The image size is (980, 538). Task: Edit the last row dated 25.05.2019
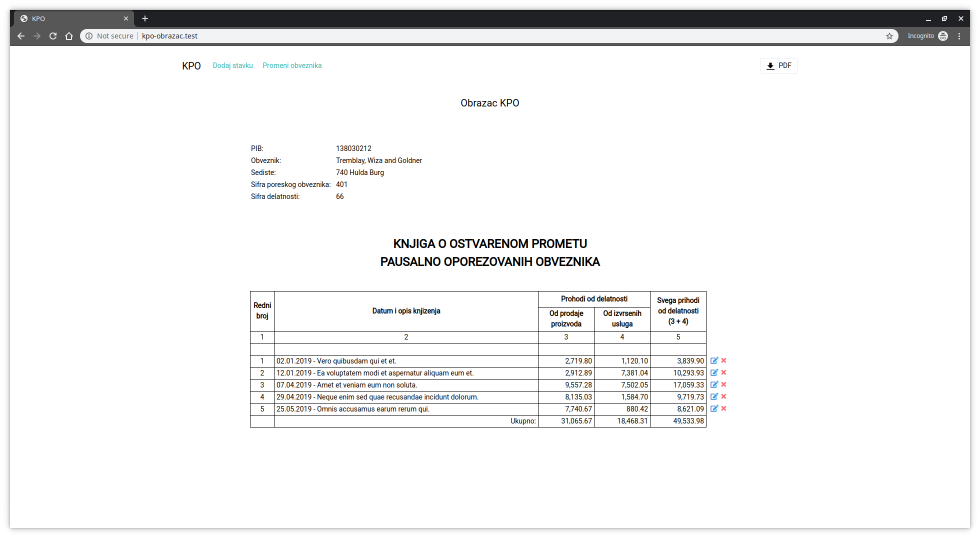pos(714,408)
